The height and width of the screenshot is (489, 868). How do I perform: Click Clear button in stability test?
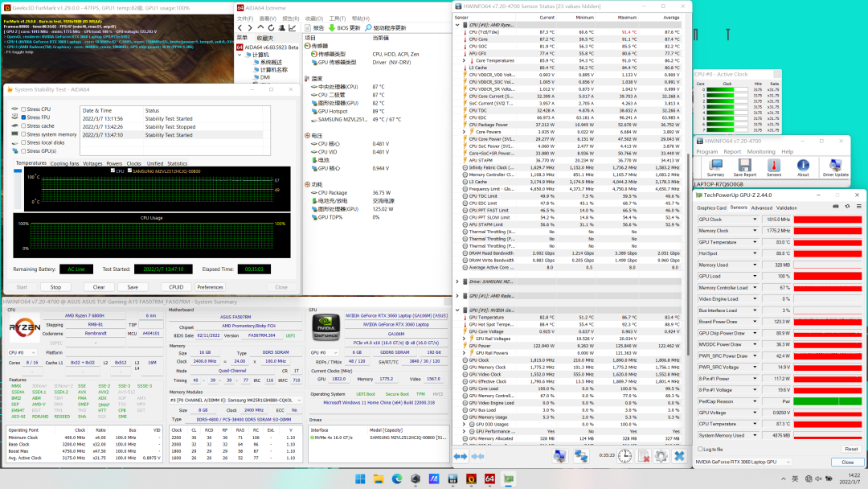tap(99, 287)
